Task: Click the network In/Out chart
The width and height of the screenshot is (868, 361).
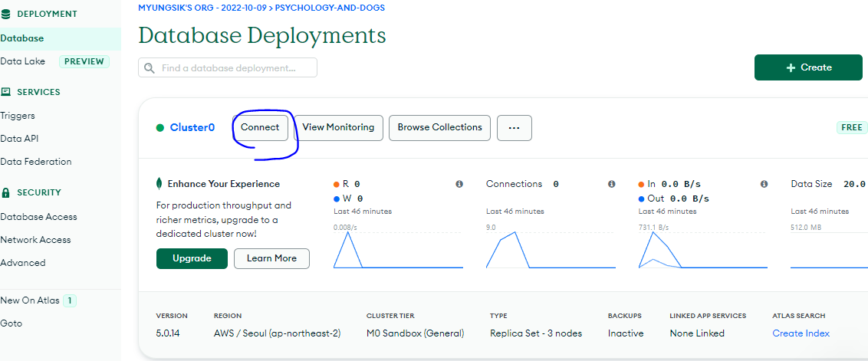Action: (703, 249)
